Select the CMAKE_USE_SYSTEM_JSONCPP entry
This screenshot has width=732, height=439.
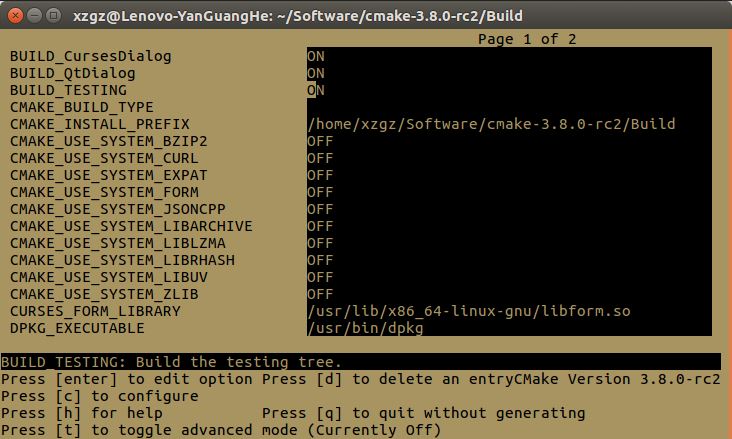(118, 209)
